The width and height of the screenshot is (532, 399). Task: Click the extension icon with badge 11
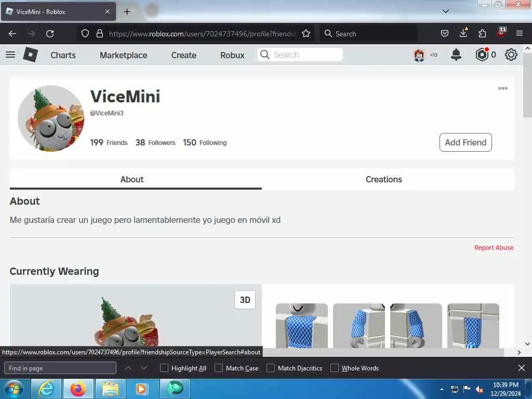pyautogui.click(x=501, y=33)
